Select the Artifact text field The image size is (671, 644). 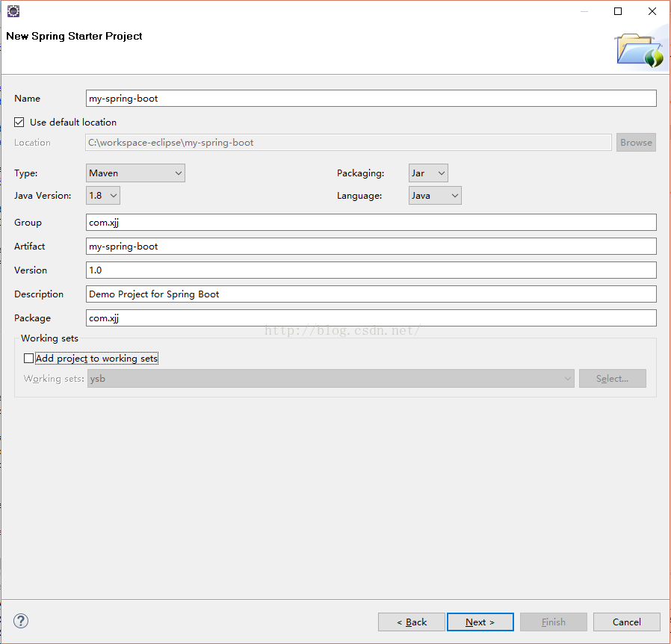pyautogui.click(x=371, y=247)
